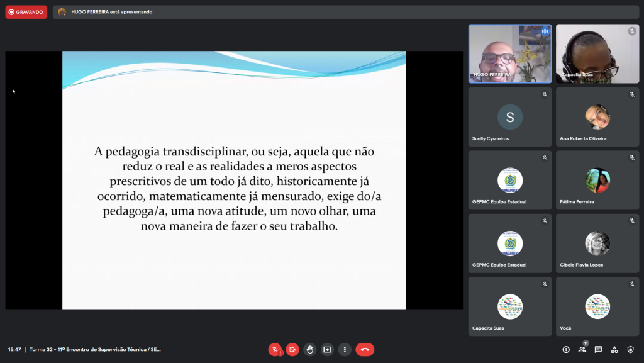The width and height of the screenshot is (644, 363).
Task: Show the participants list panel
Action: click(582, 349)
